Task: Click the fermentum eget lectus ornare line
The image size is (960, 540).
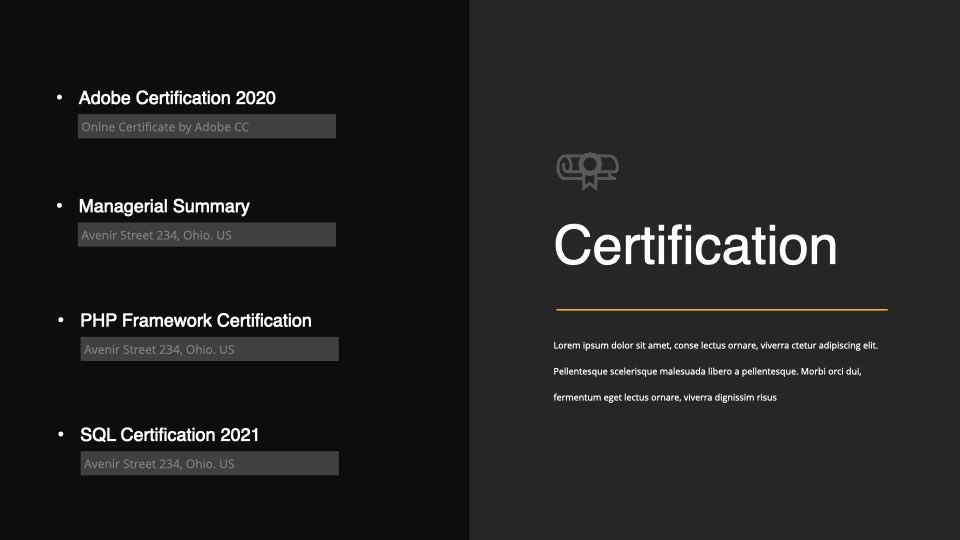Action: [665, 397]
